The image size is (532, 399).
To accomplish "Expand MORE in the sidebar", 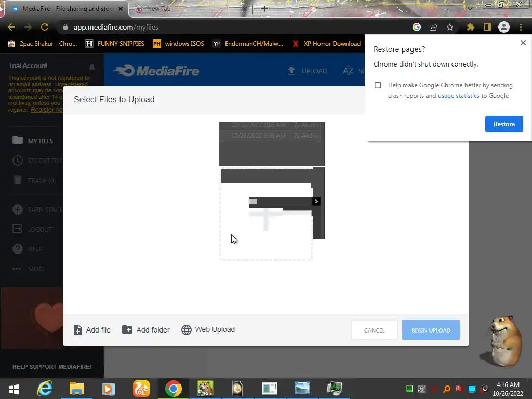I will coord(29,269).
